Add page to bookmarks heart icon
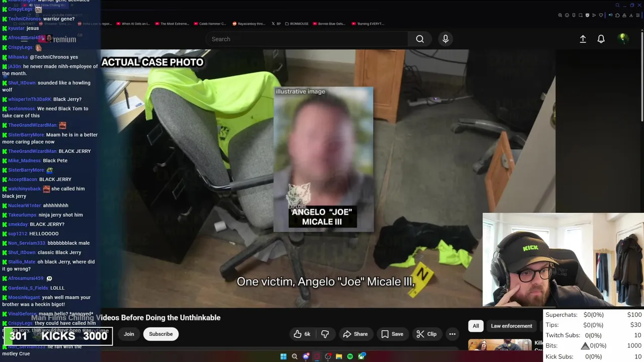644x362 pixels. [x=601, y=15]
